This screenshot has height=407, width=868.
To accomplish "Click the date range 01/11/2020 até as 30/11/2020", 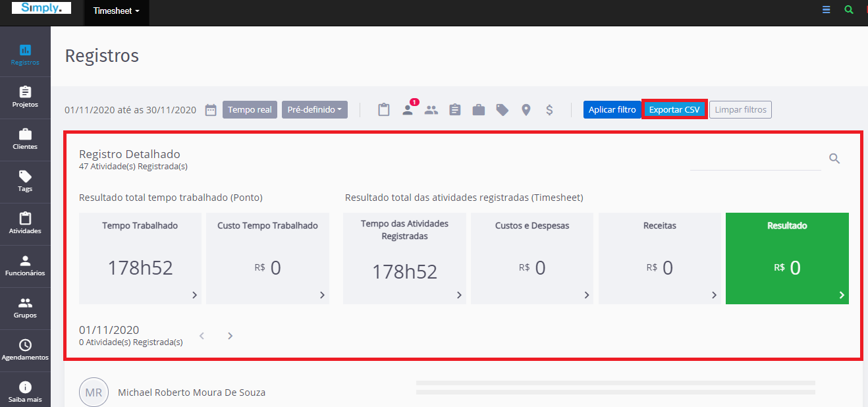I will click(x=130, y=110).
